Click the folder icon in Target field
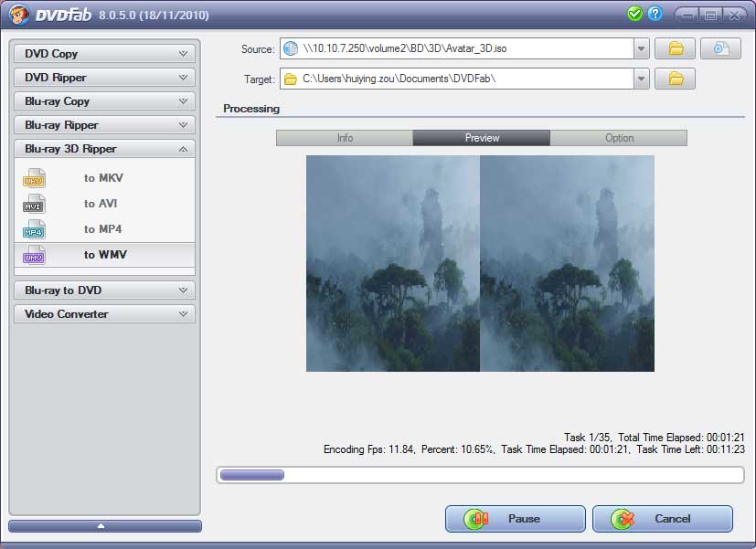 (291, 79)
